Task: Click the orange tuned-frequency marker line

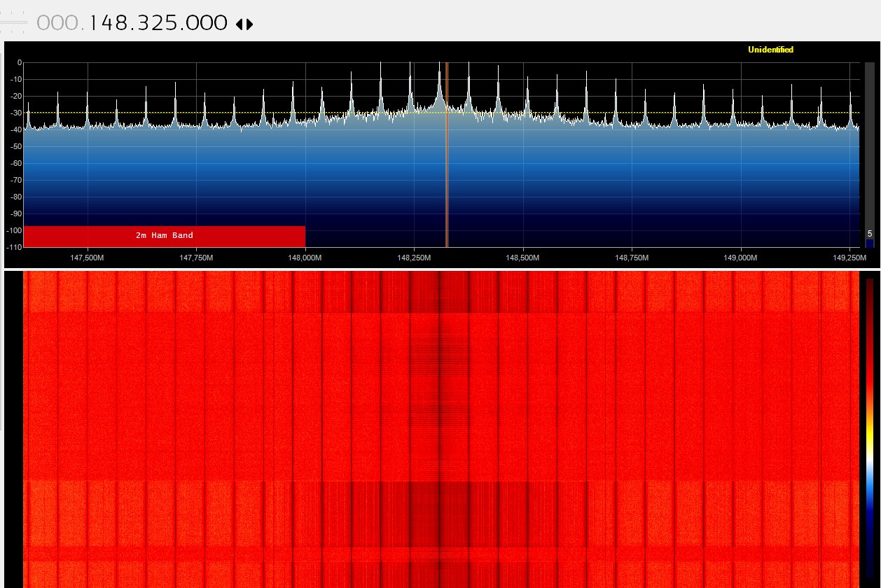Action: coord(446,154)
